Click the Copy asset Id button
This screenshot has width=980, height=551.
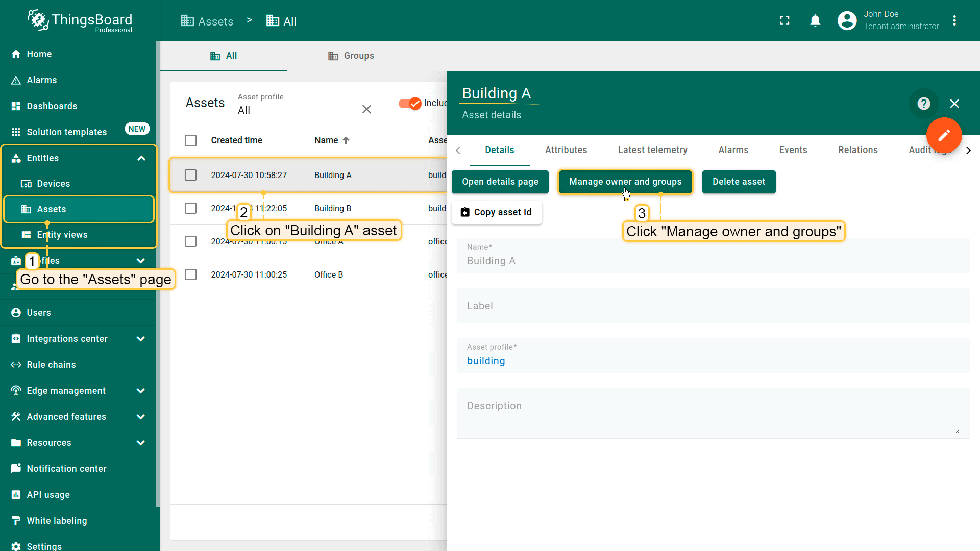(496, 212)
